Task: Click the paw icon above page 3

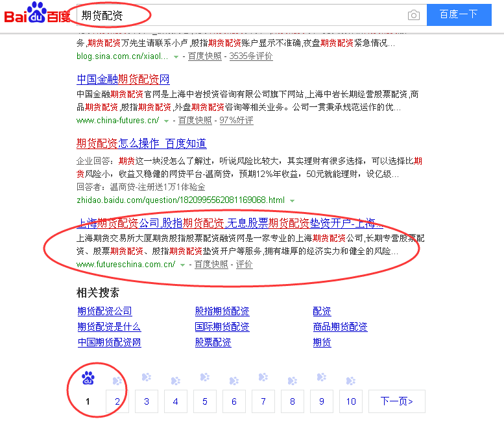Action: tap(147, 377)
